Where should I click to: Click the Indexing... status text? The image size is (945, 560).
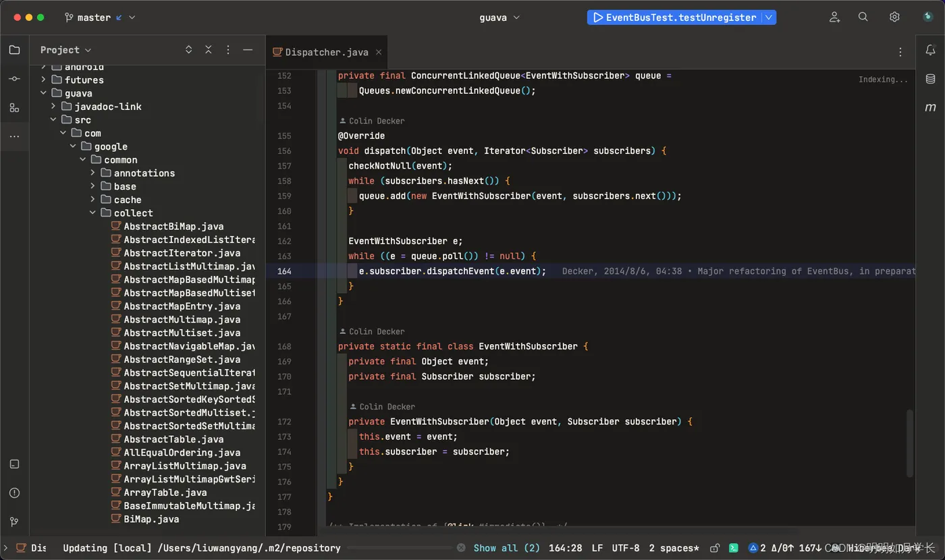(883, 80)
